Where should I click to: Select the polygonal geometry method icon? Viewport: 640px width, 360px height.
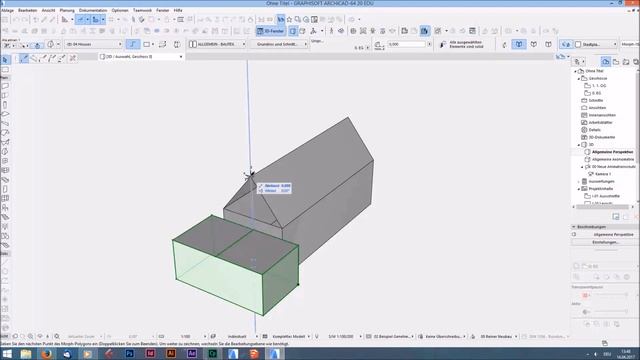pos(133,44)
